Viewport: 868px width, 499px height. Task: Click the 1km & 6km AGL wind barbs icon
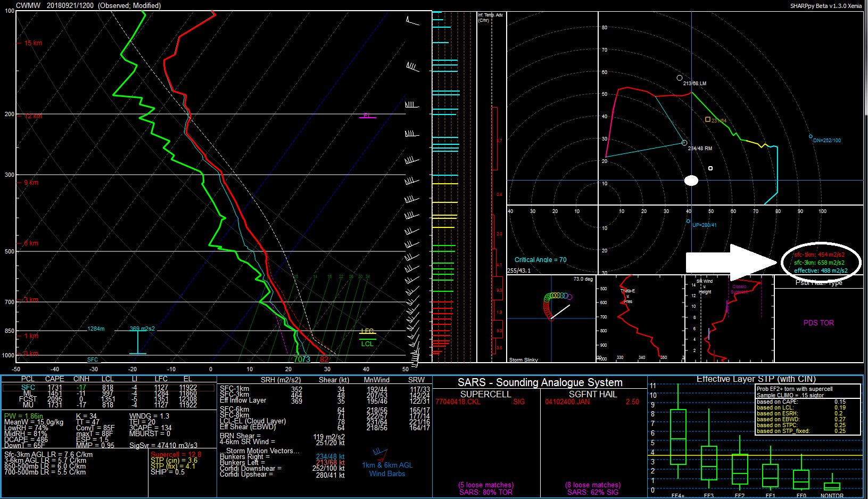[x=378, y=454]
